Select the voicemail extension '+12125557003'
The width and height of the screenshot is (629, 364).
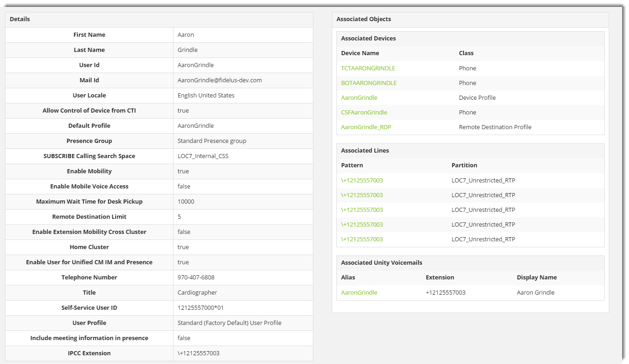[x=445, y=292]
